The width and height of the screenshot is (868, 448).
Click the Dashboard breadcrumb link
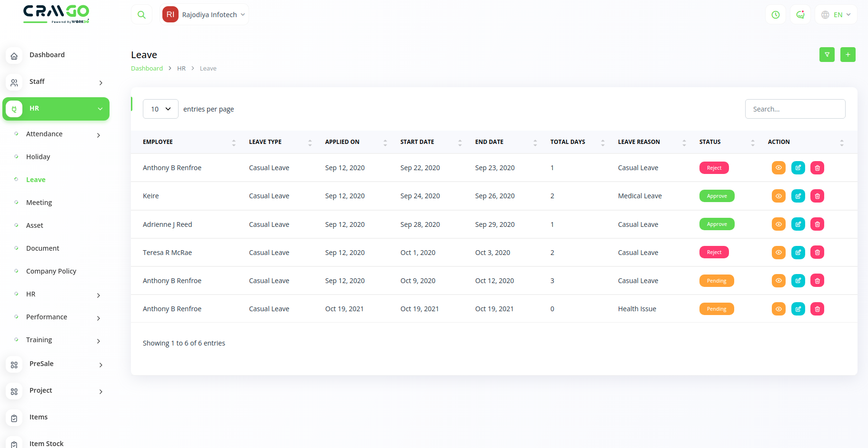click(x=147, y=69)
